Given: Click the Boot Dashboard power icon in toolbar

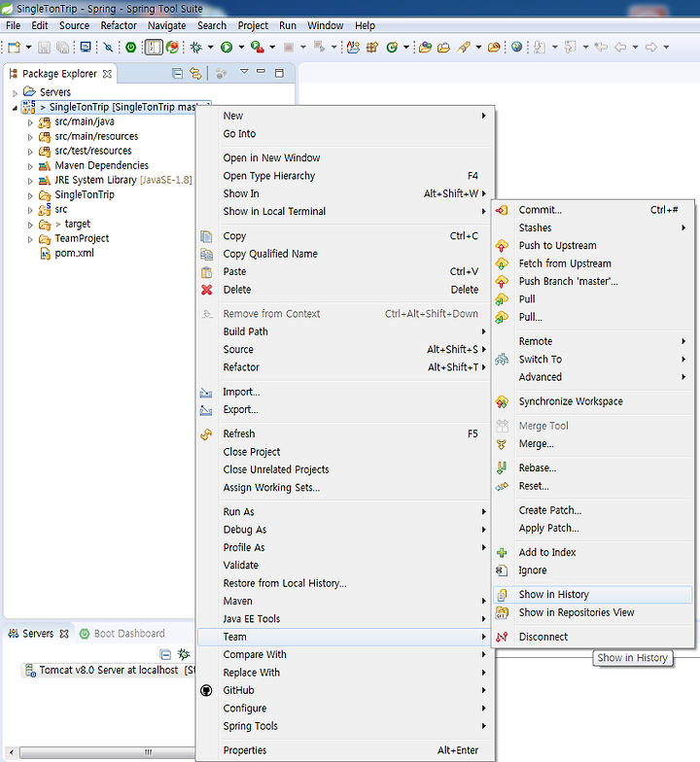Looking at the screenshot, I should [x=130, y=47].
